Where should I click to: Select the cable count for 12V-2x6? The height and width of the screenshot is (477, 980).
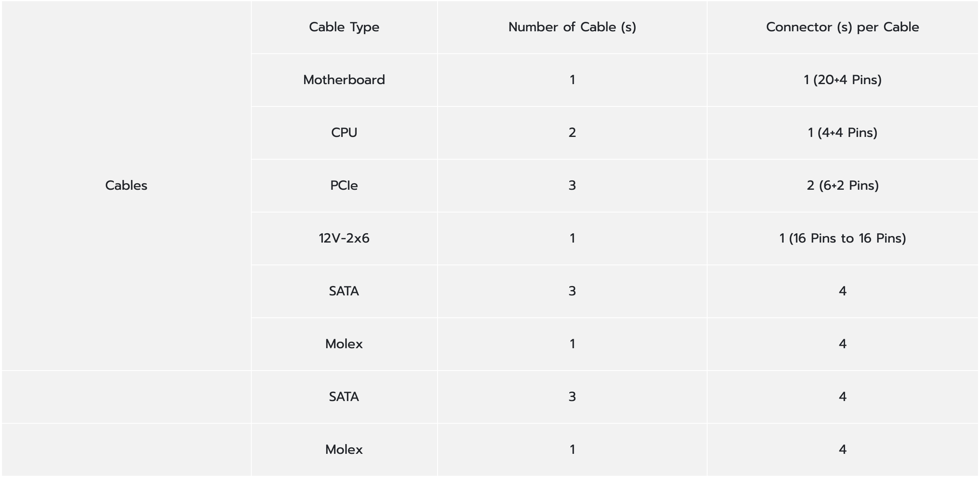[572, 238]
